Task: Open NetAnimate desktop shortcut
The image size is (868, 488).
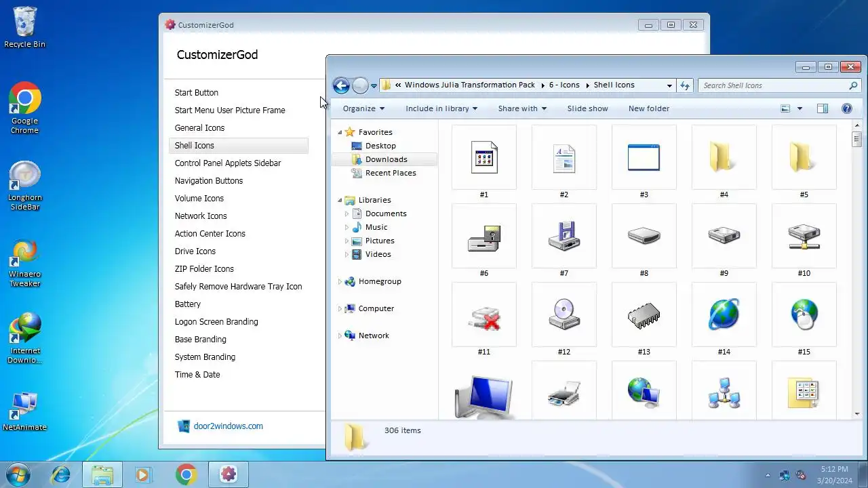Action: pos(24,411)
